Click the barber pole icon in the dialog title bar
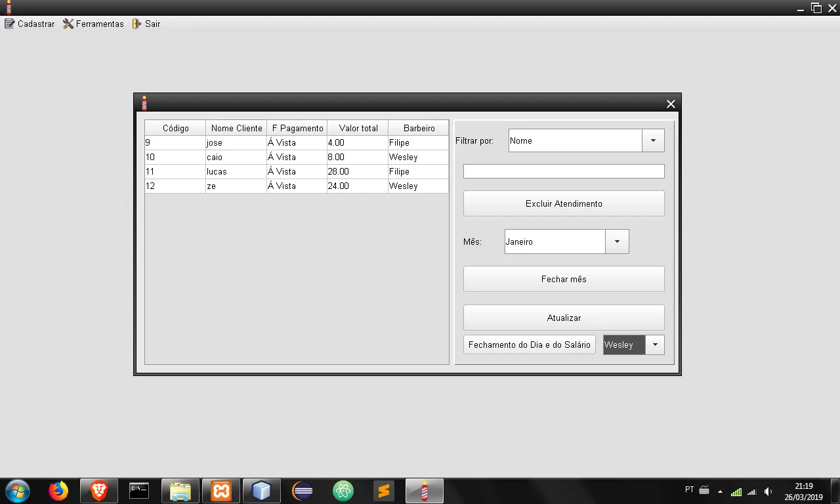840x504 pixels. (144, 103)
